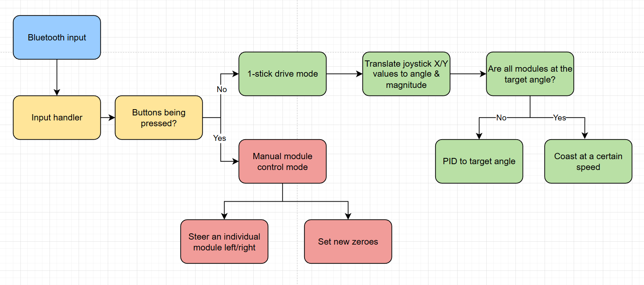Select the Set new zeroes box
644x285 pixels.
coord(348,241)
